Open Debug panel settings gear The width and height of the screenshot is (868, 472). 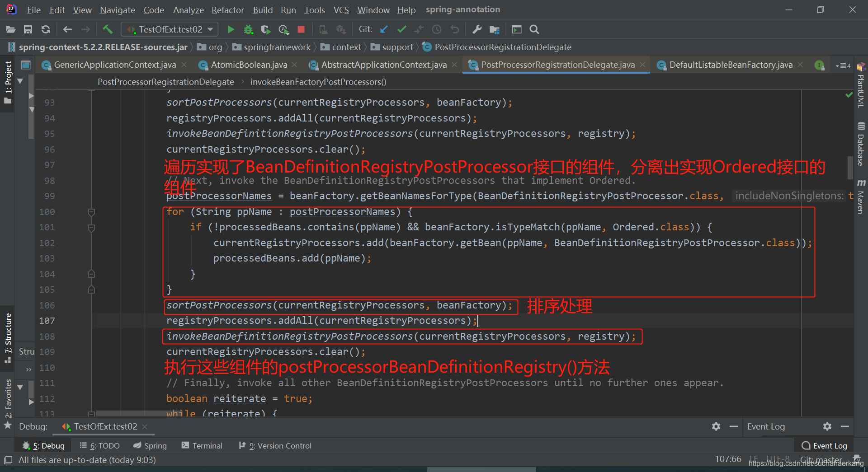pos(716,426)
